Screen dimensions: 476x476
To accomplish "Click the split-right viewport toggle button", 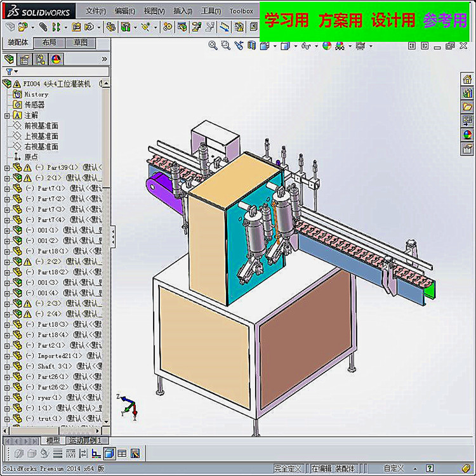I will pyautogui.click(x=425, y=46).
